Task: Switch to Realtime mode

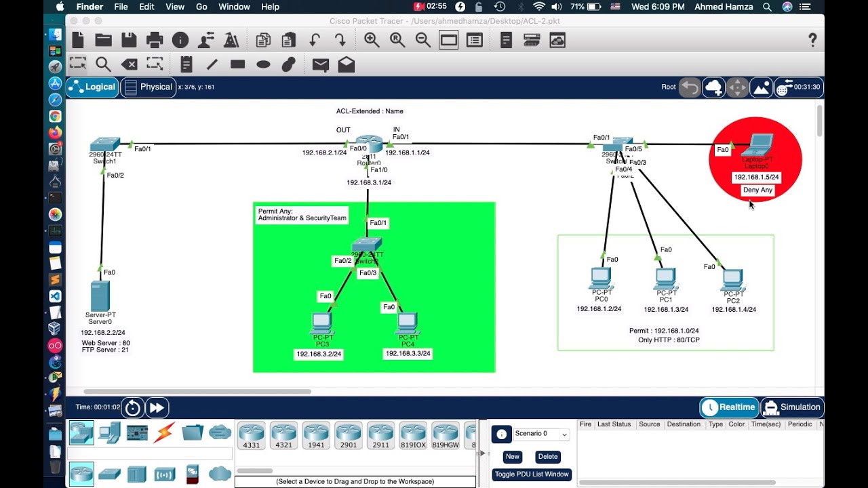Action: point(729,407)
